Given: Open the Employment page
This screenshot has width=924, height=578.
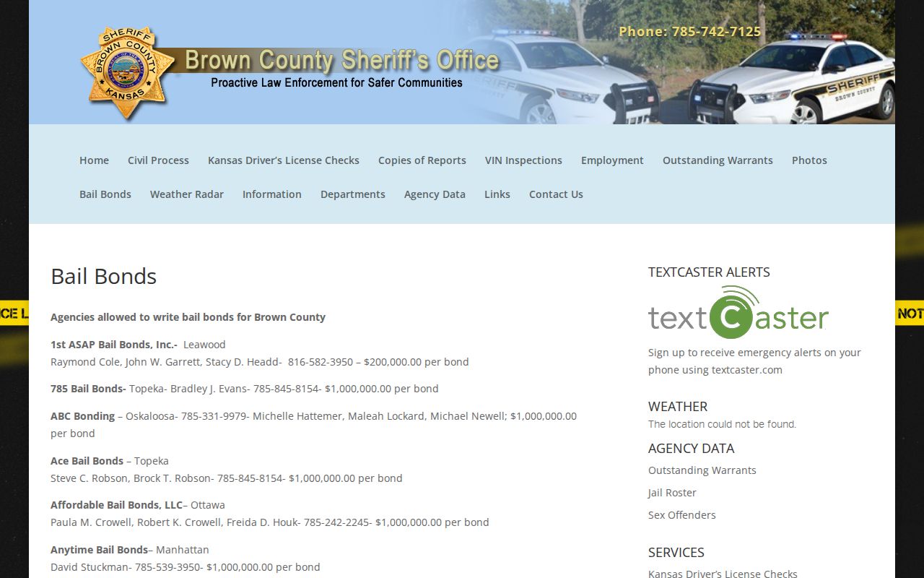Looking at the screenshot, I should pyautogui.click(x=612, y=160).
